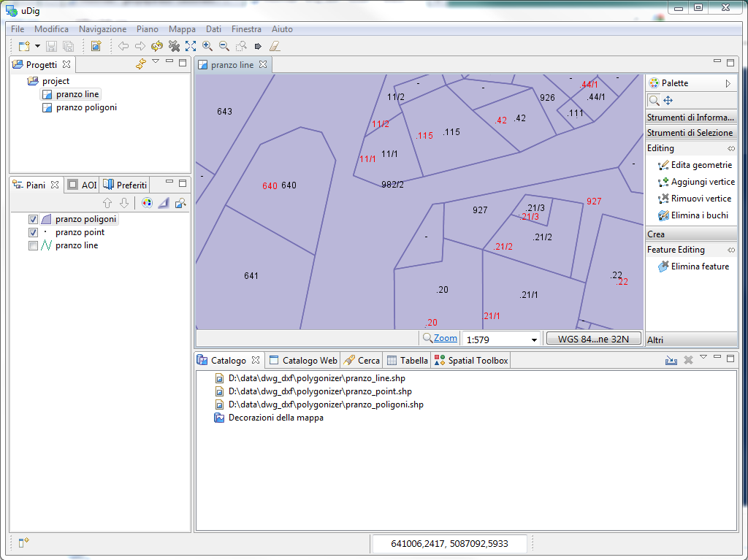Open the File menu
The image size is (748, 560).
click(x=18, y=29)
